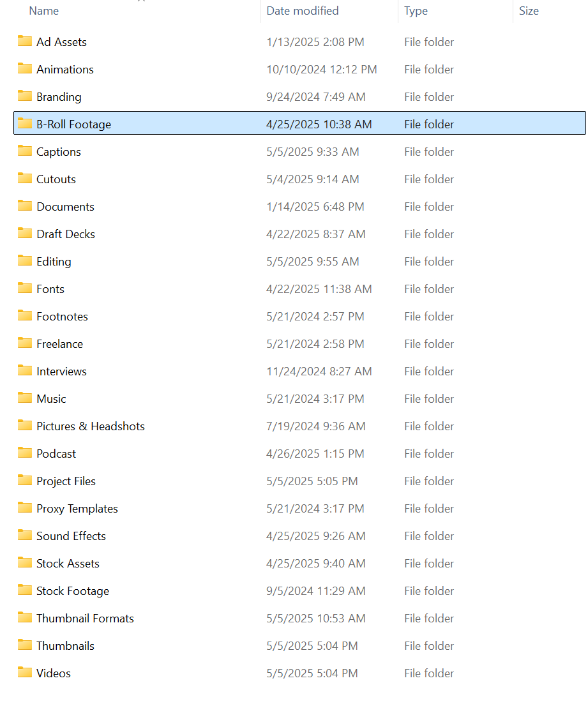Click the date 10/10/2024 12:12 PM
This screenshot has width=588, height=706.
[x=322, y=70]
